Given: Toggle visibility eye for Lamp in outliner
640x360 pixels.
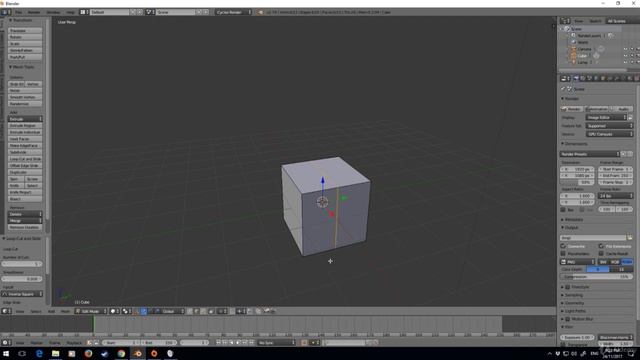Looking at the screenshot, I should pos(625,62).
